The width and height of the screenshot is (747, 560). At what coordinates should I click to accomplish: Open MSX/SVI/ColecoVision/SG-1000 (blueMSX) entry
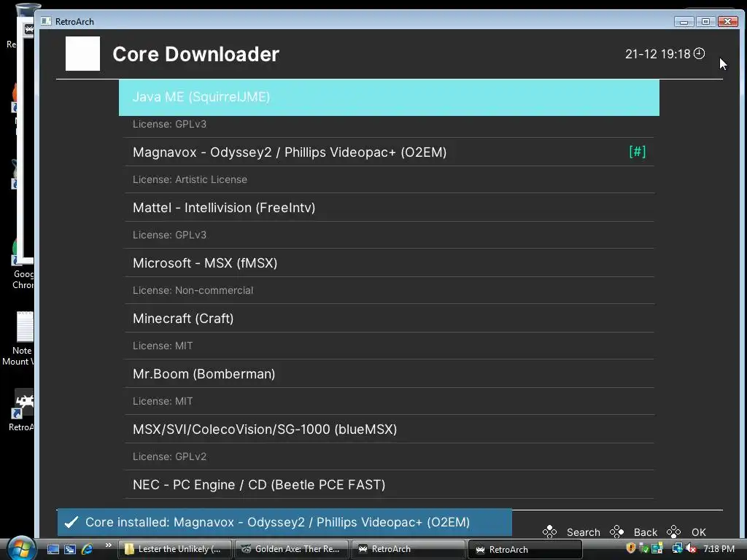click(x=389, y=429)
